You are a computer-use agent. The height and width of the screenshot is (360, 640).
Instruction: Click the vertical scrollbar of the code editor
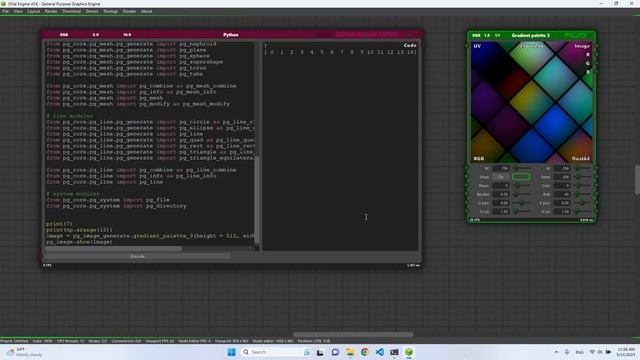(257, 200)
